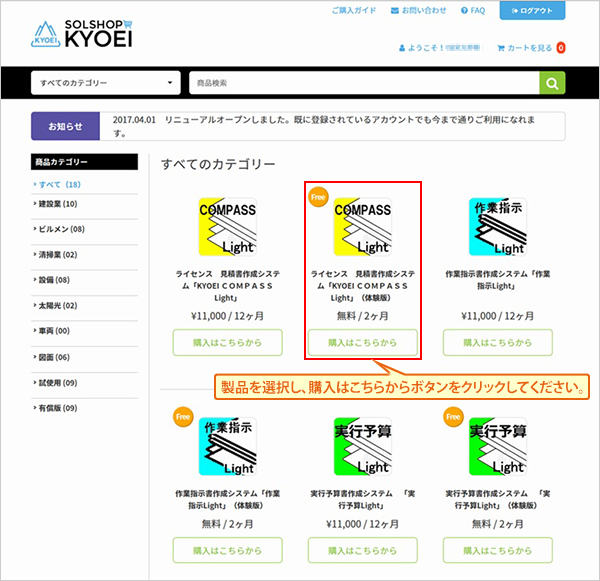Click paid 作業指示 Light product image

pyautogui.click(x=497, y=227)
